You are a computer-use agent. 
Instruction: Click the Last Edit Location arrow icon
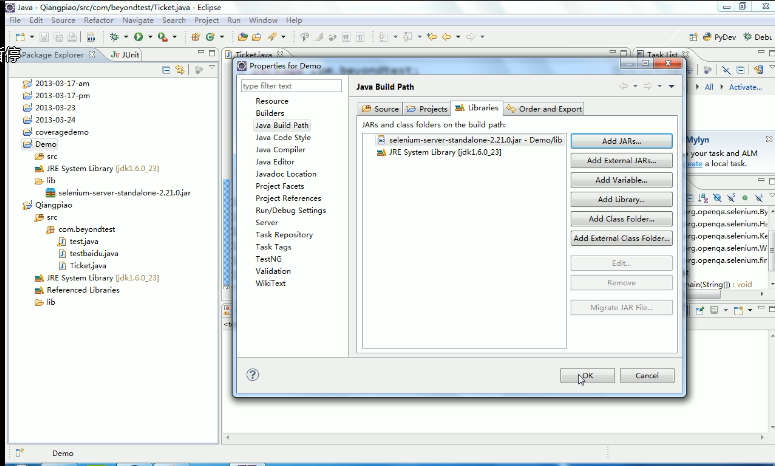(x=432, y=37)
